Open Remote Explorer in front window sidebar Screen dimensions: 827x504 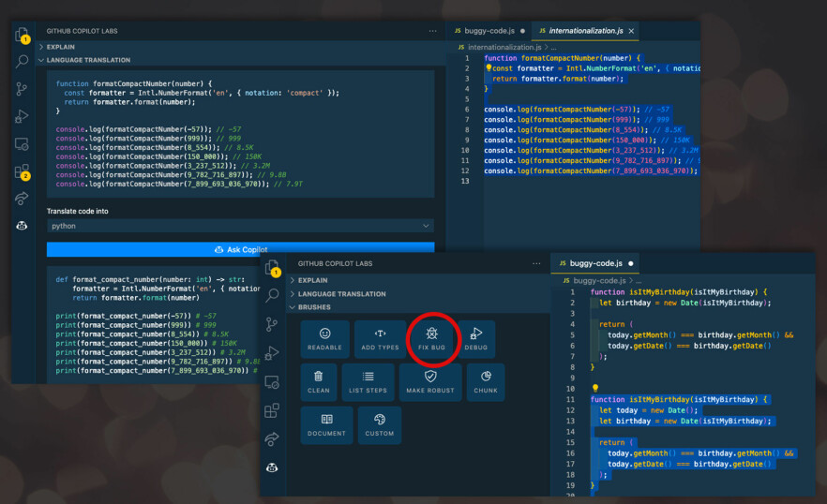(272, 382)
